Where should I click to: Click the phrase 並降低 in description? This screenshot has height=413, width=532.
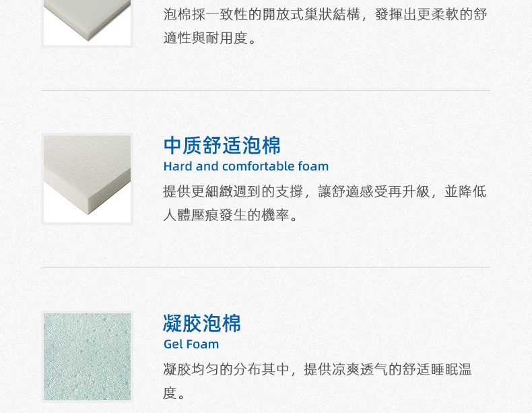465,191
